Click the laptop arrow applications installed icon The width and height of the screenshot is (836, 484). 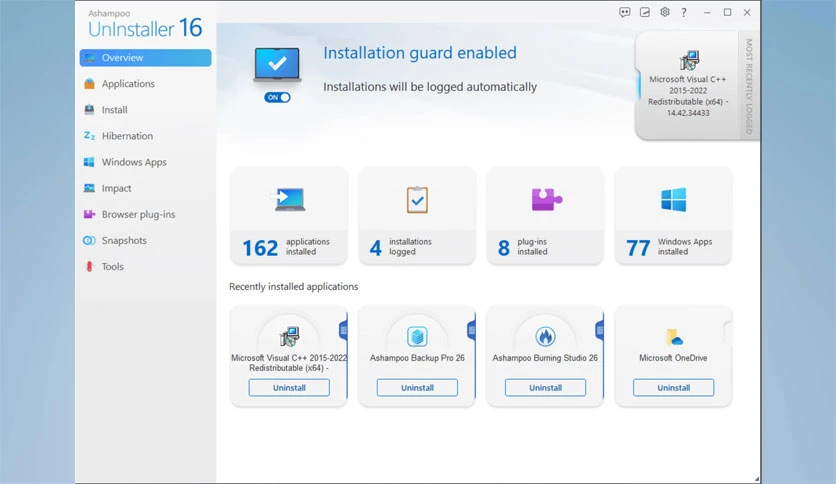288,200
